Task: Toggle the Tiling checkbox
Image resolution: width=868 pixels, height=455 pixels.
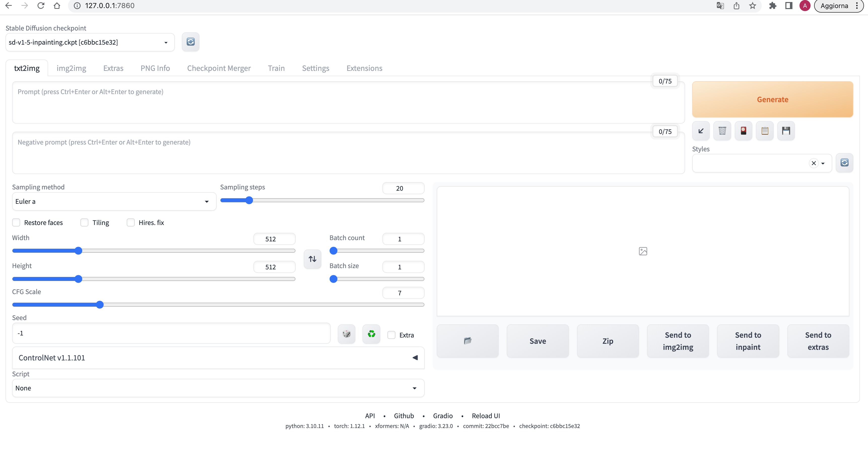Action: (x=84, y=223)
